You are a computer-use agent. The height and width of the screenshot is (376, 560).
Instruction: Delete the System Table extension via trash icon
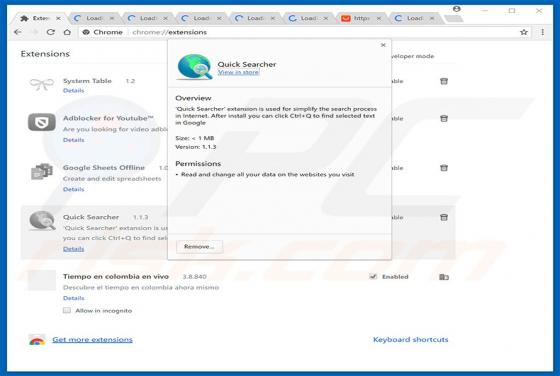point(444,81)
